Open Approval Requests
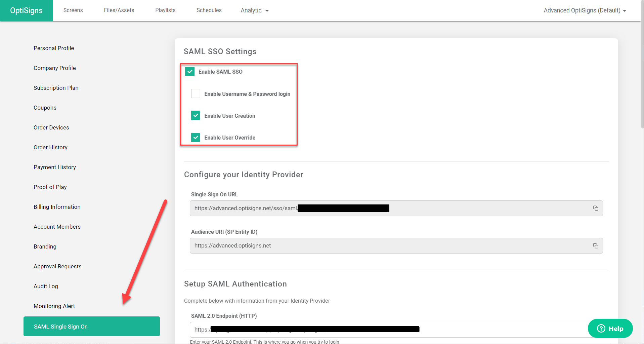 coord(57,266)
